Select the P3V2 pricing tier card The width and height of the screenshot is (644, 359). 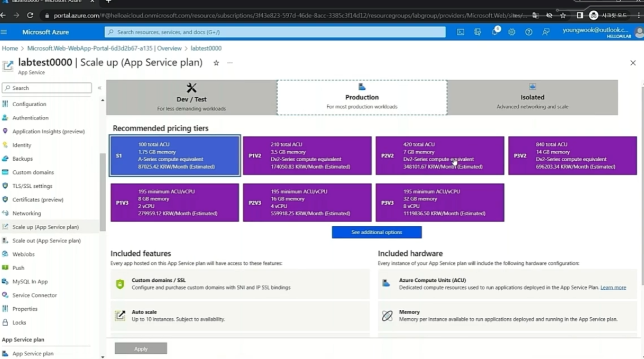point(573,155)
